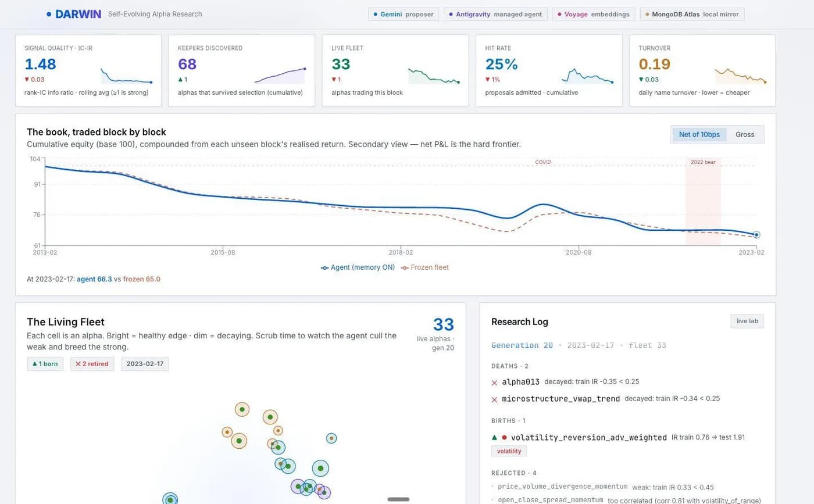
Task: Open the Turnover sparkline chart
Action: (x=740, y=76)
